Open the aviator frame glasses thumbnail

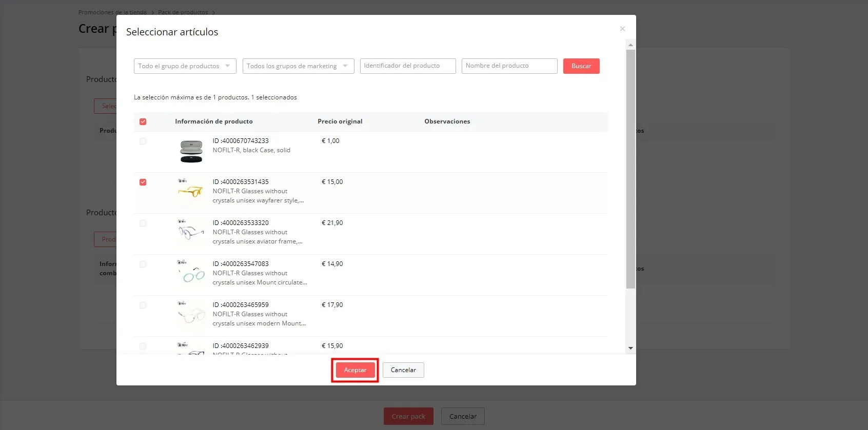191,234
